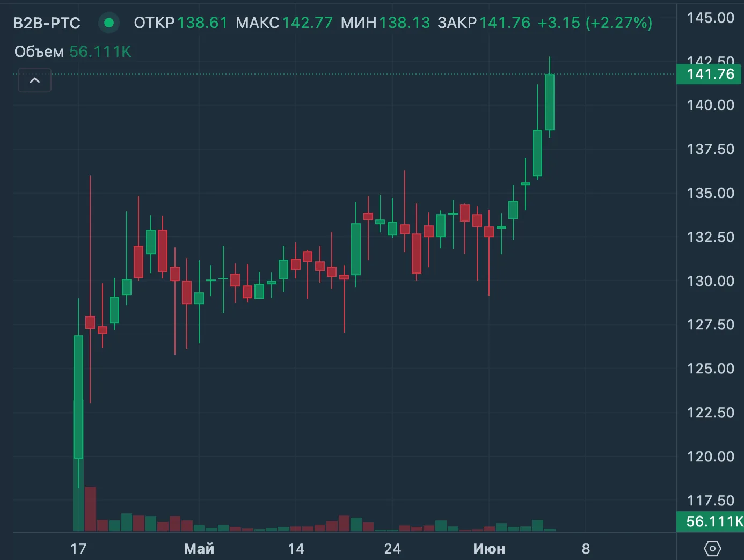The image size is (744, 560).
Task: Click the 117.50 price axis label
Action: (711, 500)
